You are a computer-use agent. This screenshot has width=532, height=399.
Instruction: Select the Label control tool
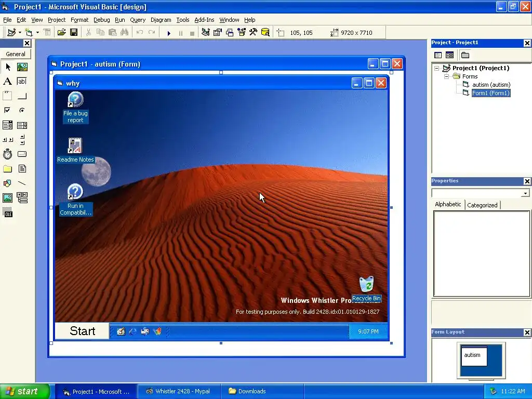[x=7, y=82]
